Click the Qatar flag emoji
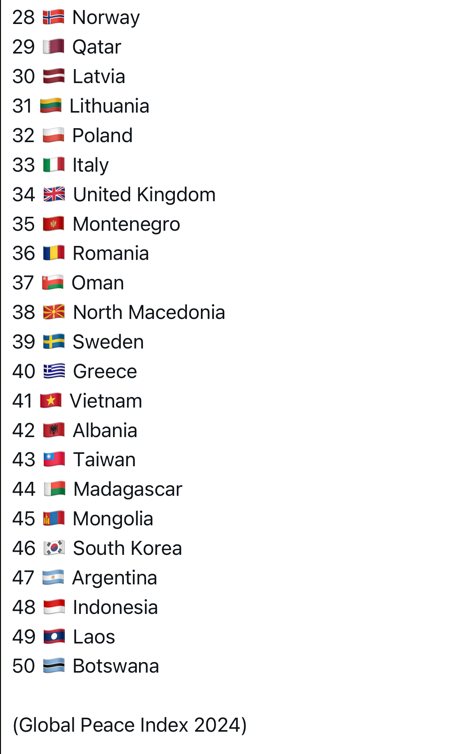 pos(53,47)
